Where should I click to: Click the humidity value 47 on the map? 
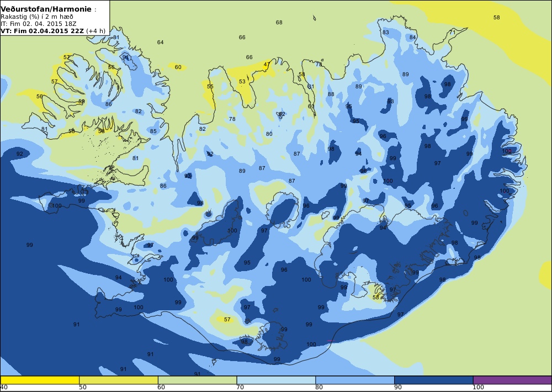(x=267, y=65)
